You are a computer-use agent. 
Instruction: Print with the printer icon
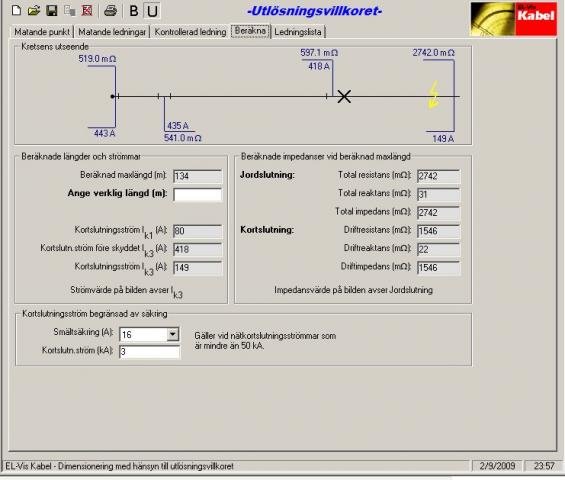[x=110, y=10]
